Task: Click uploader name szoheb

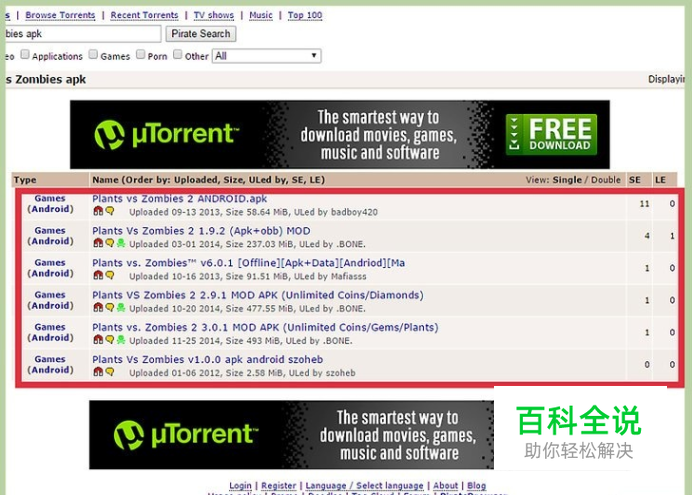Action: [x=340, y=373]
